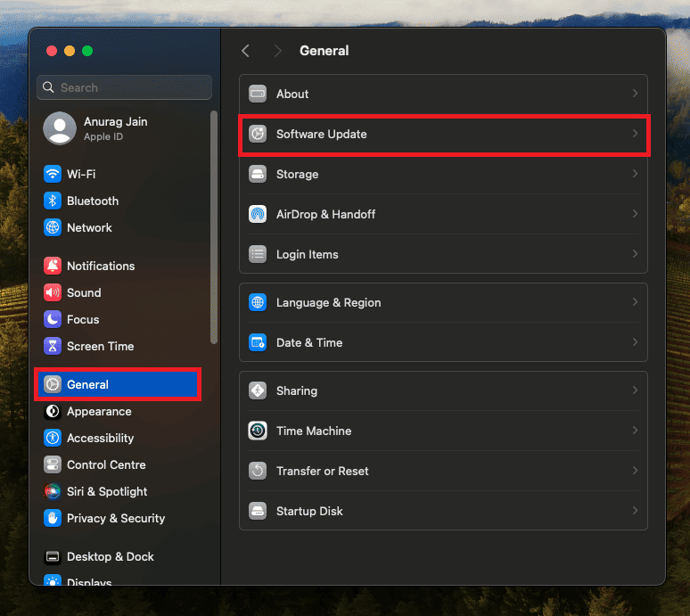The image size is (690, 616).
Task: Click the "Siri & Spotlight" label
Action: 107,491
